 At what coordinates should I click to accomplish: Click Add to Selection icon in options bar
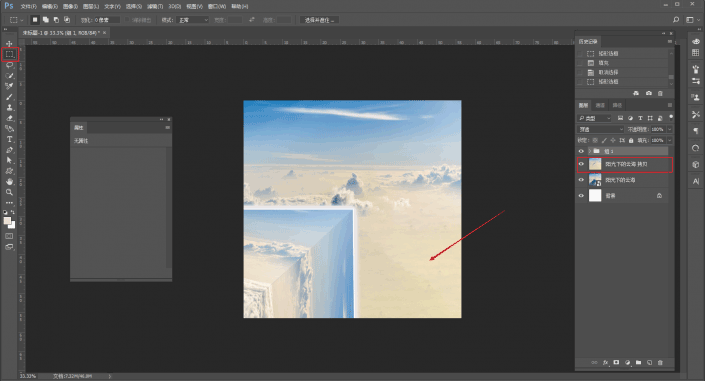pyautogui.click(x=45, y=20)
